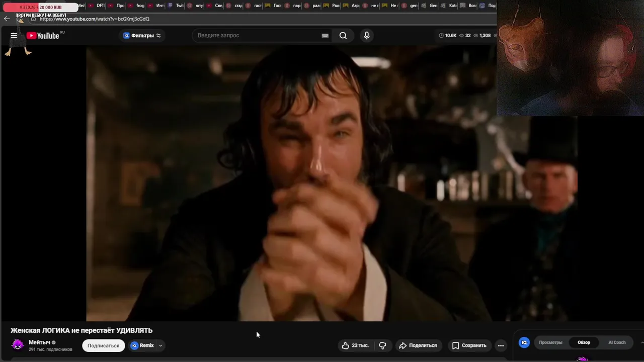
Task: Open the Фильтры filter button
Action: (142, 36)
